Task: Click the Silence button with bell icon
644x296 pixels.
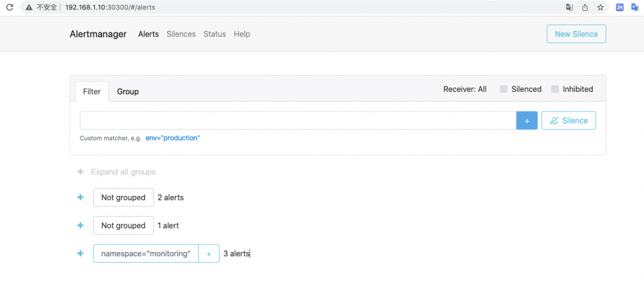Action: coord(569,120)
